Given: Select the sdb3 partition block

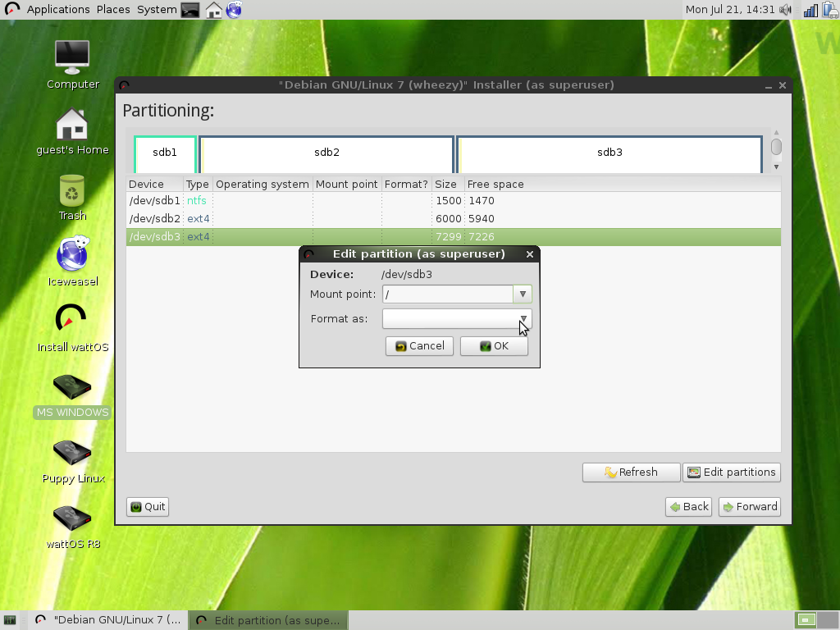Looking at the screenshot, I should (x=609, y=154).
